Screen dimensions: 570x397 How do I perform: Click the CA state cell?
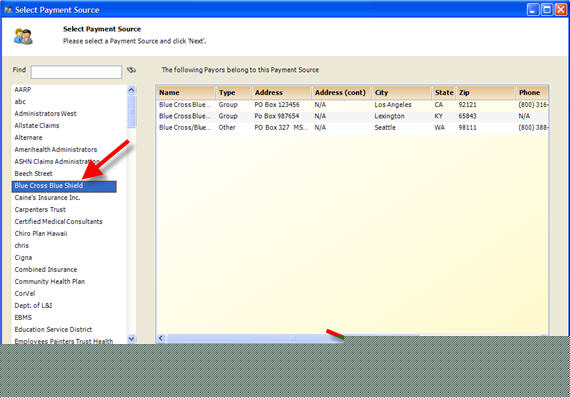coord(439,105)
